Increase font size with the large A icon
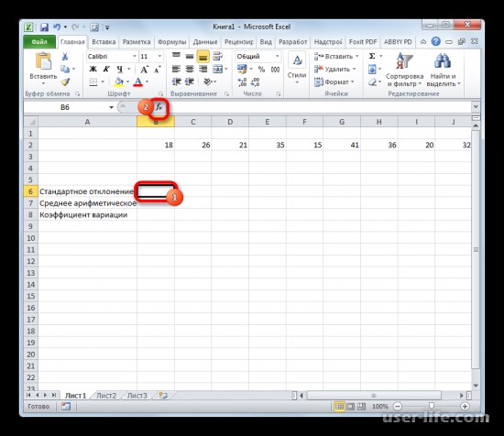The height and width of the screenshot is (436, 504). 144,69
